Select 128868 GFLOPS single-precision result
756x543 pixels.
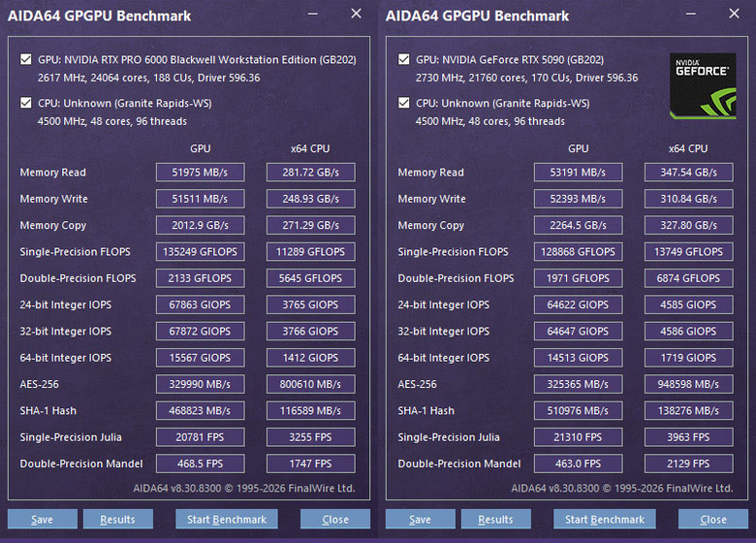pyautogui.click(x=578, y=252)
